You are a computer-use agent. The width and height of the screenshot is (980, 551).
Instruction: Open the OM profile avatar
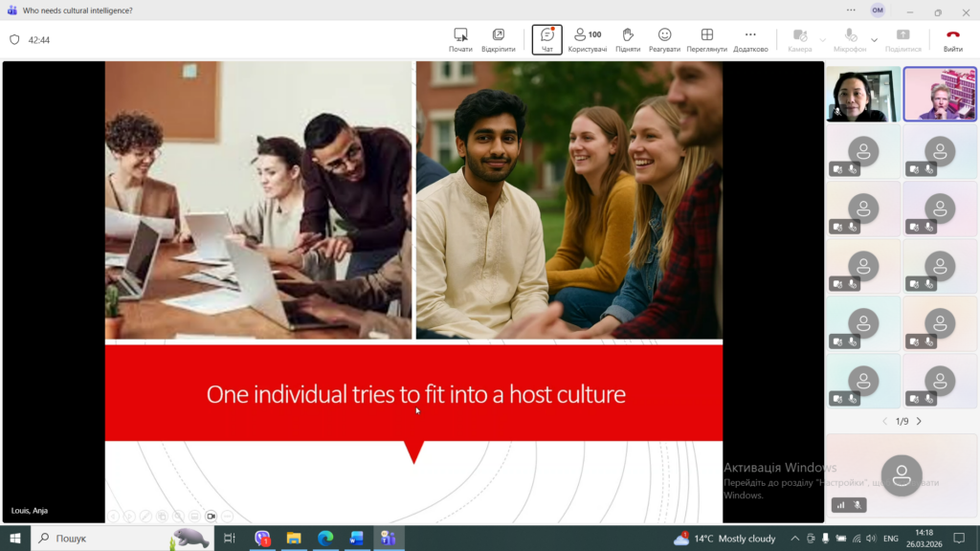click(878, 11)
